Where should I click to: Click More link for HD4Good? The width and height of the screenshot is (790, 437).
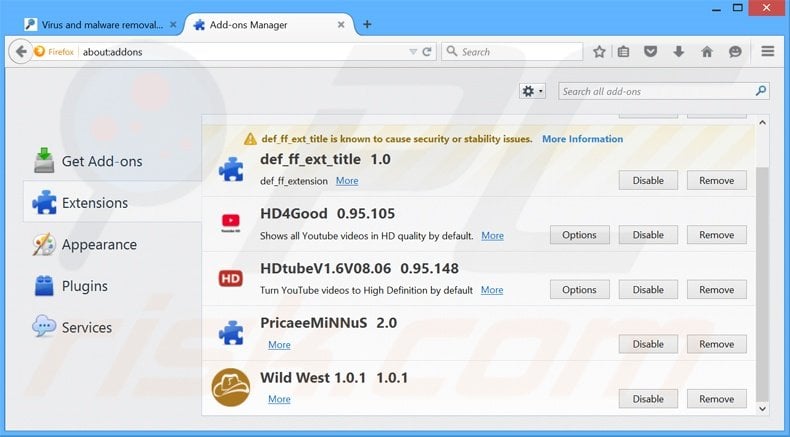pos(492,235)
